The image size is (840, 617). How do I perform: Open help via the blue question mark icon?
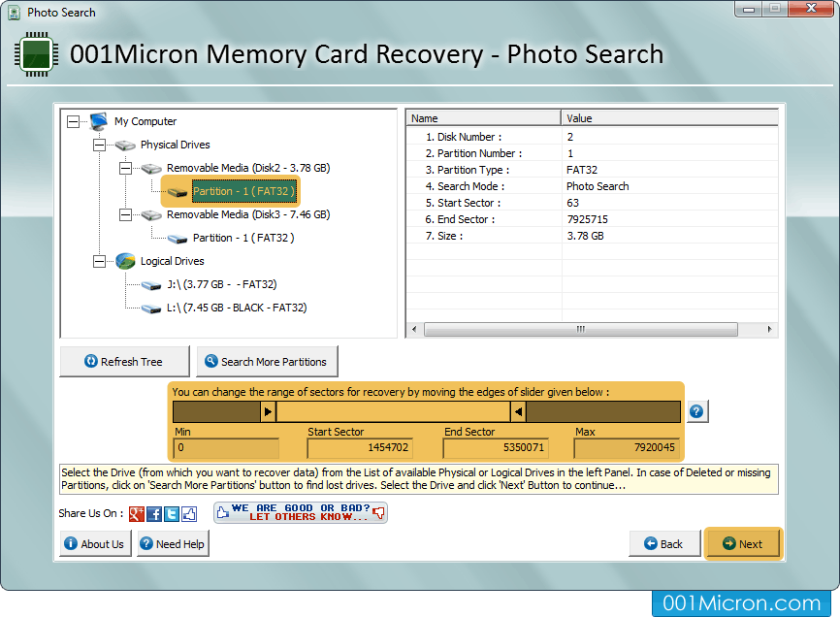[696, 410]
